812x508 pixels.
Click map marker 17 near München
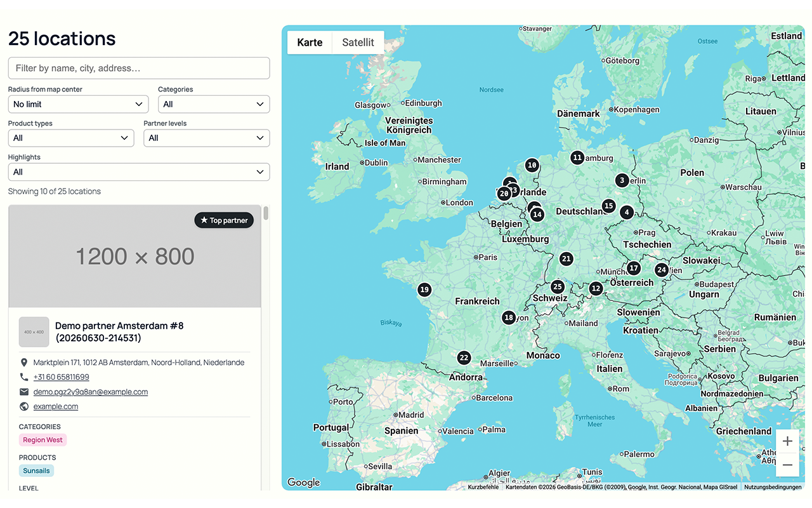(x=633, y=269)
